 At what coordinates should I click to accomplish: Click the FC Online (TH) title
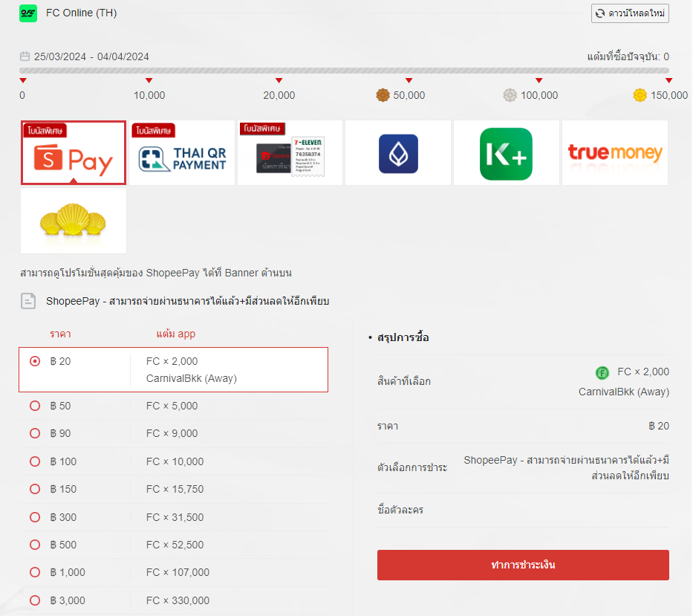81,13
